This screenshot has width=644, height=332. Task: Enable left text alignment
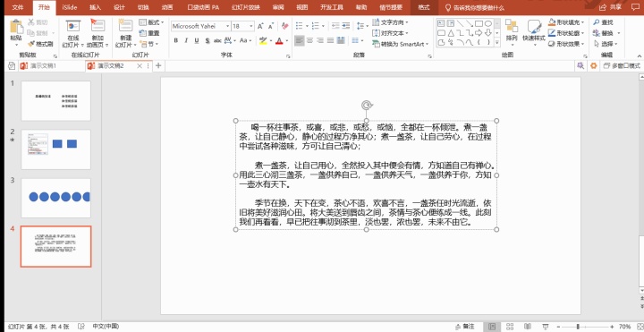(300, 40)
